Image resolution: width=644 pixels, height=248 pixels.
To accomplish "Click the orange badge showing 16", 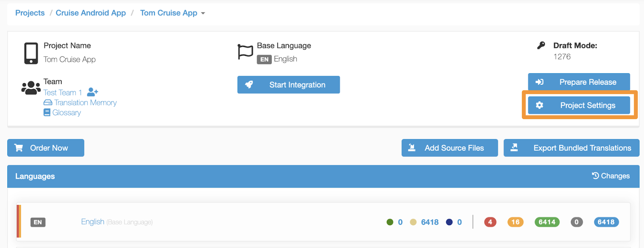I will click(515, 222).
